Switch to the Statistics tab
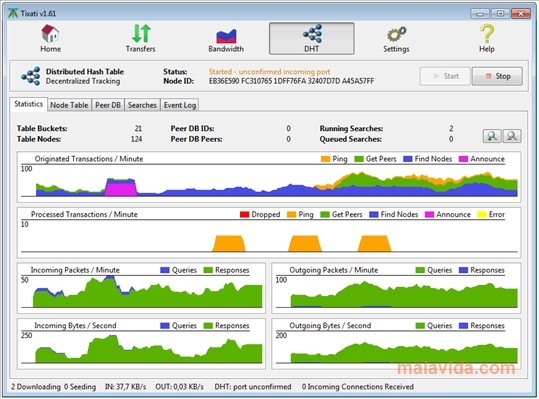Viewport: 539px width, 399px height. point(29,104)
